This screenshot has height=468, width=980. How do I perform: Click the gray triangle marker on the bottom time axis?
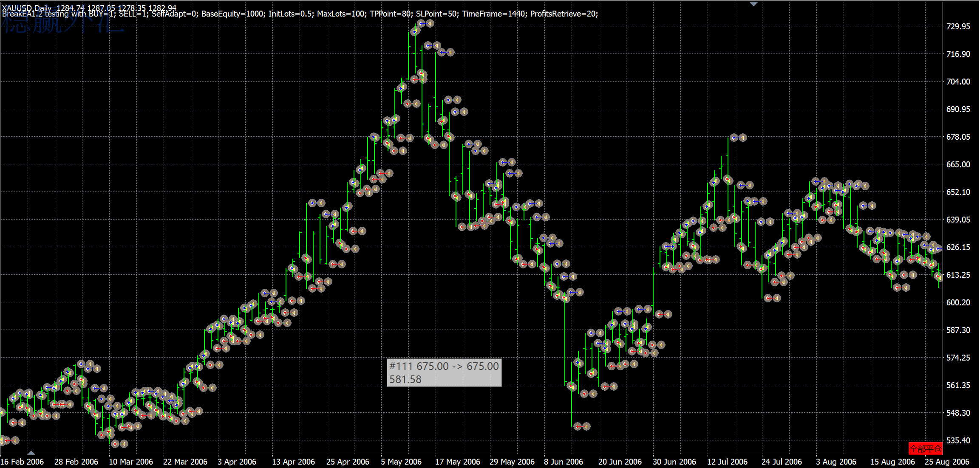coord(31,453)
